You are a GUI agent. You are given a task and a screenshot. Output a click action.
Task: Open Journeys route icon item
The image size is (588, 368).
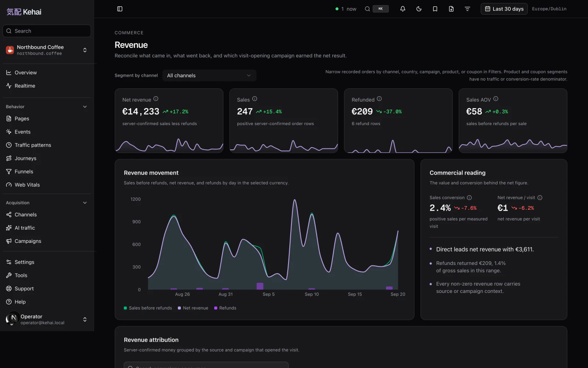point(9,158)
